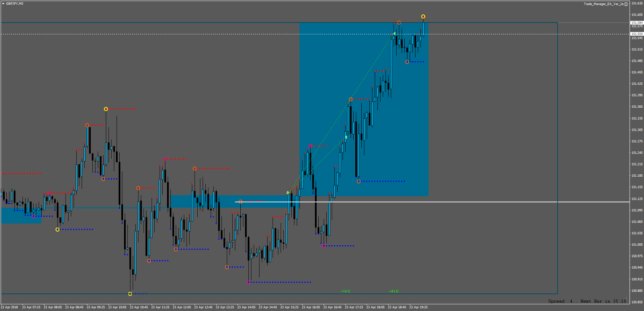This screenshot has height=311, width=644.
Task: Select the 151.554 current price tag
Action: pyautogui.click(x=637, y=34)
